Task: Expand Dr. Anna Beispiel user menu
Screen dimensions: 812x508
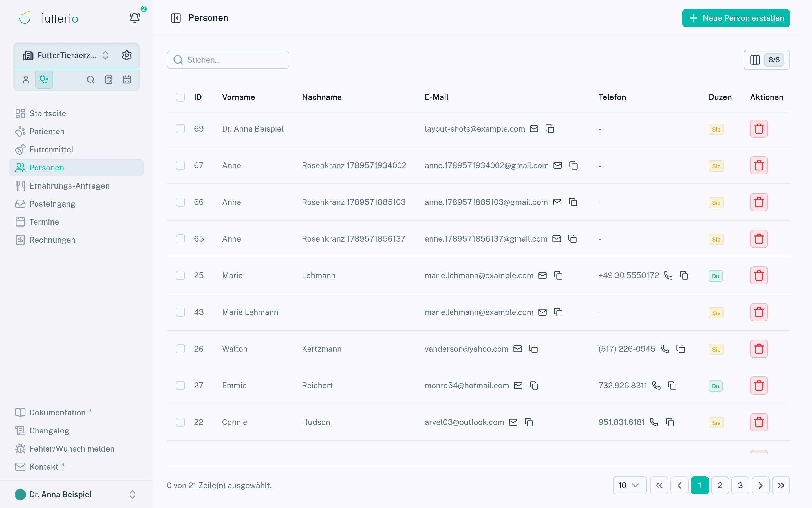Action: pyautogui.click(x=76, y=494)
